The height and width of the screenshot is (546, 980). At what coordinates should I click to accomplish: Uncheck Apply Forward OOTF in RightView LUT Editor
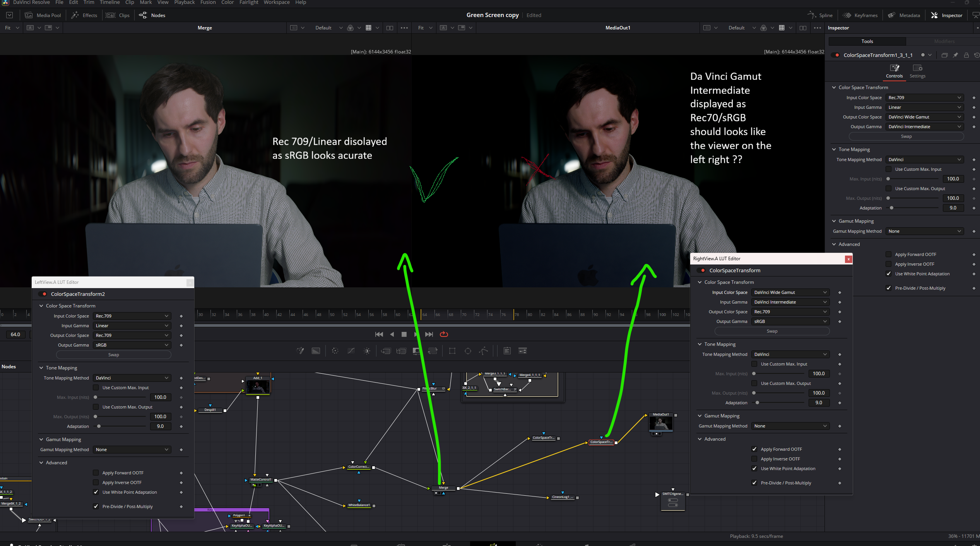click(754, 449)
